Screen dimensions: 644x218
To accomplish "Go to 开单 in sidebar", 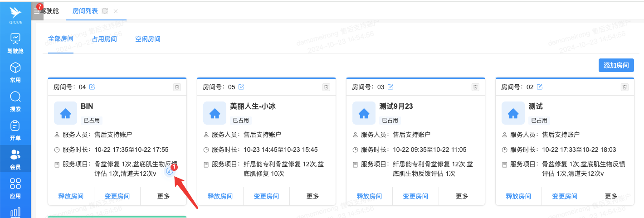I will (15, 131).
